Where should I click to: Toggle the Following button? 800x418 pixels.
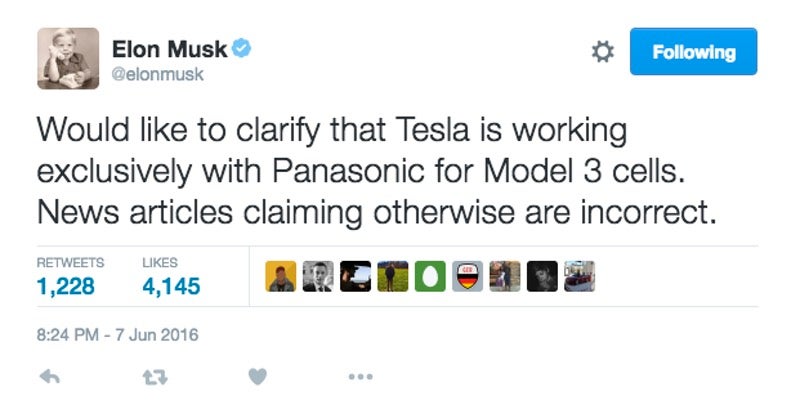[x=693, y=52]
